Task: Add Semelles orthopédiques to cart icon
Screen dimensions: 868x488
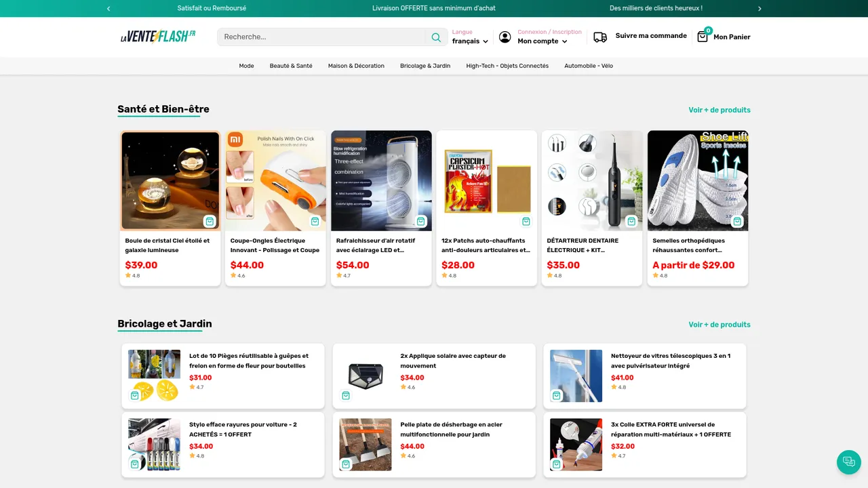Action: [x=737, y=222]
